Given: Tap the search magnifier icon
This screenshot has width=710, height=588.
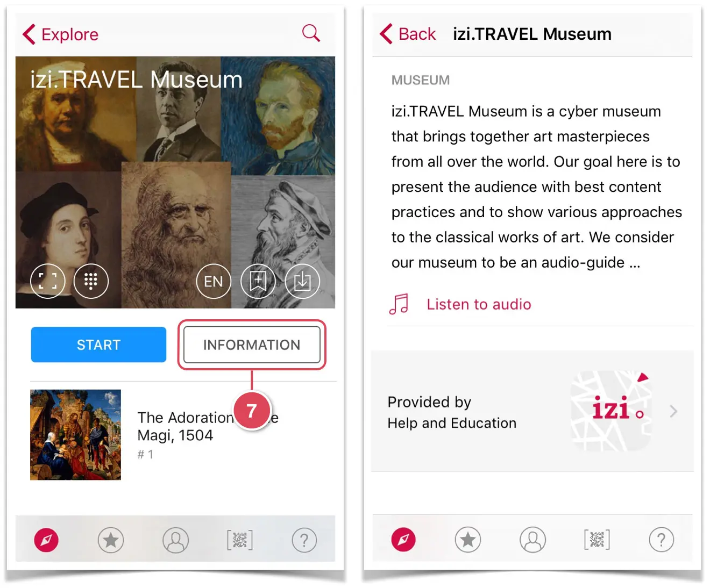Looking at the screenshot, I should click(x=311, y=33).
